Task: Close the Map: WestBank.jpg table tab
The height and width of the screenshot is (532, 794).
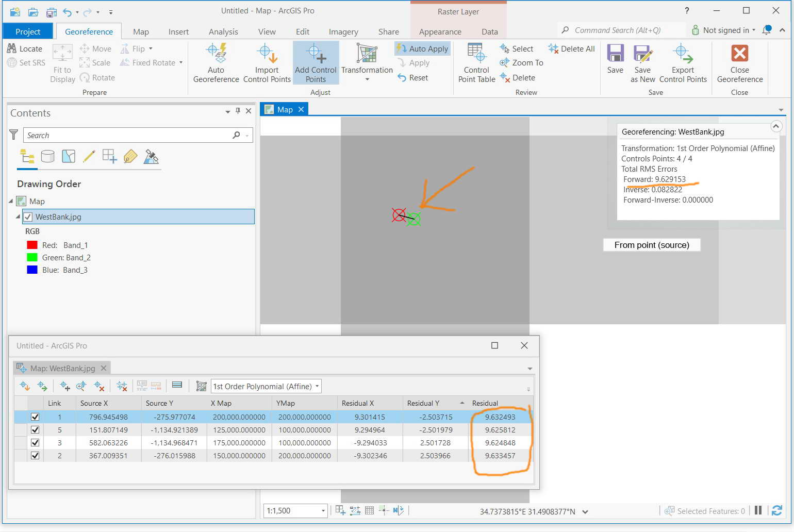Action: point(104,368)
